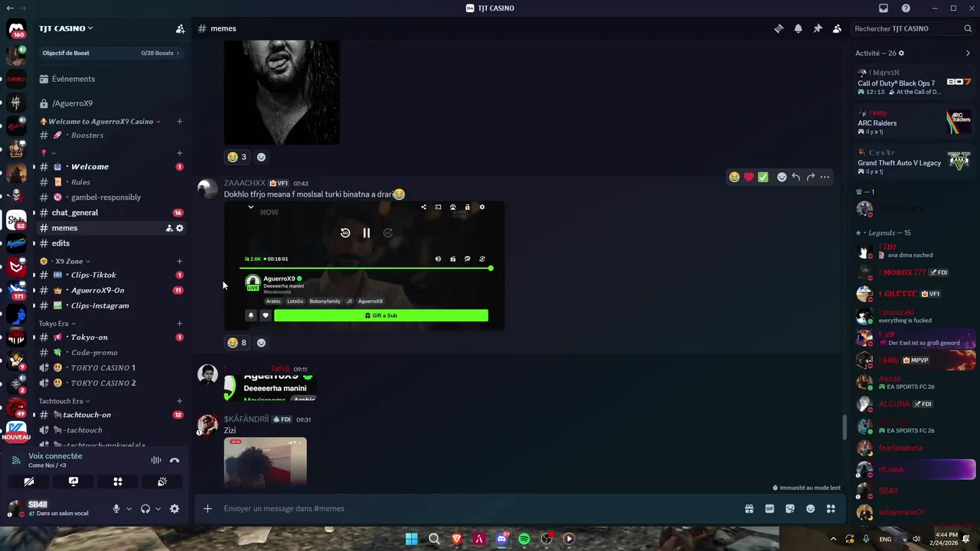This screenshot has height=551, width=980.
Task: Open microphone input options arrow
Action: (x=129, y=509)
